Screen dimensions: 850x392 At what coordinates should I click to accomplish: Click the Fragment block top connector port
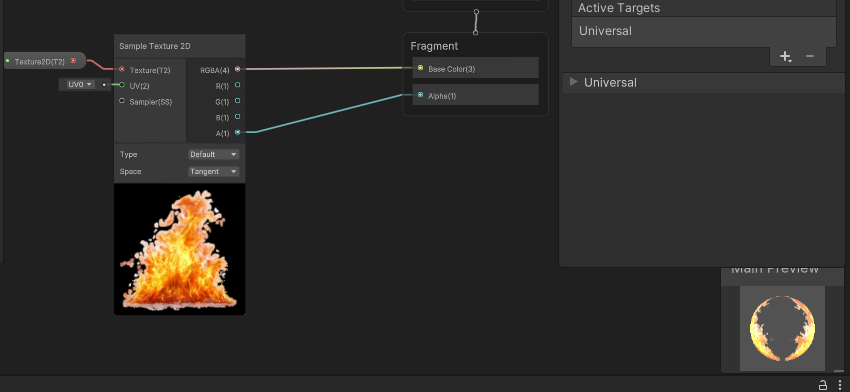tap(475, 33)
